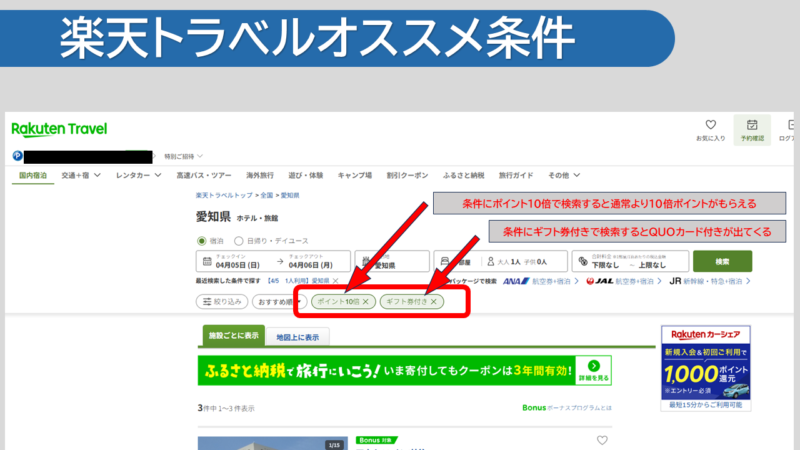Open the キャンプ場 menu item

pyautogui.click(x=355, y=175)
